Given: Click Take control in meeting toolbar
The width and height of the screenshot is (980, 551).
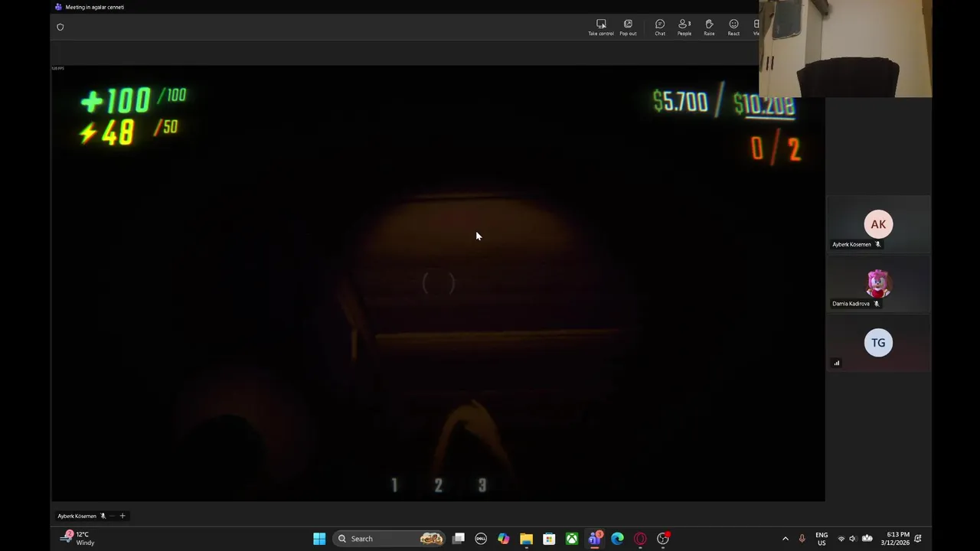Looking at the screenshot, I should (x=601, y=28).
